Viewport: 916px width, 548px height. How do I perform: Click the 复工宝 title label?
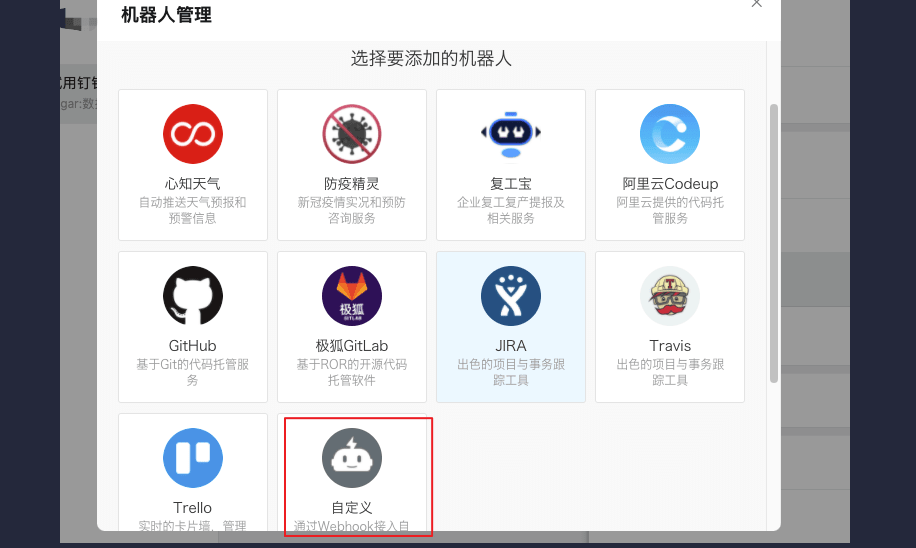click(511, 184)
